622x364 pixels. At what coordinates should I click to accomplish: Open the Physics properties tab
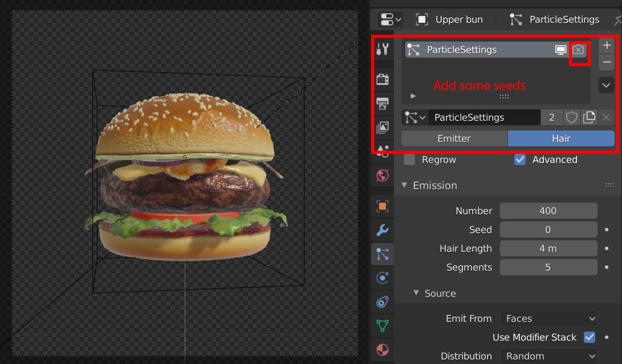coord(383,278)
